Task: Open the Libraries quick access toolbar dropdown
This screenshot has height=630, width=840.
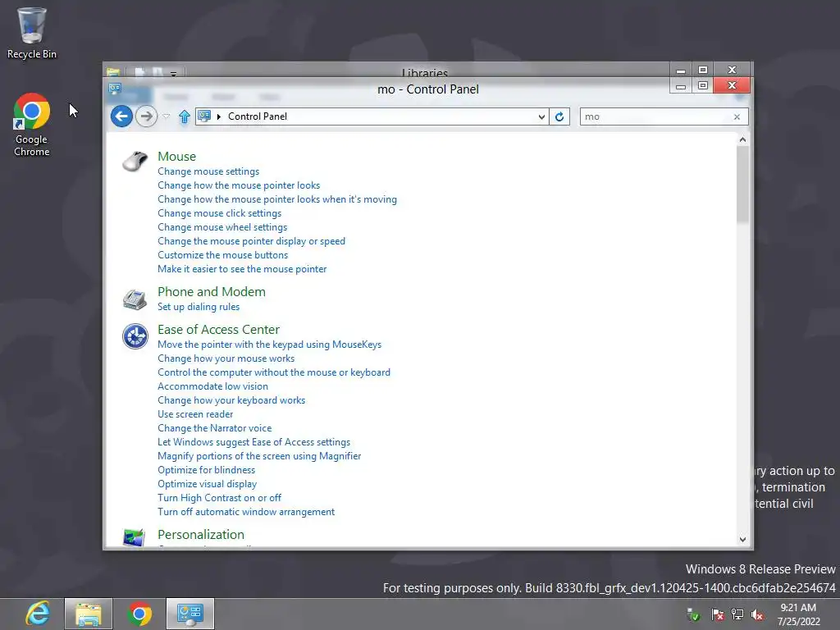Action: click(174, 73)
